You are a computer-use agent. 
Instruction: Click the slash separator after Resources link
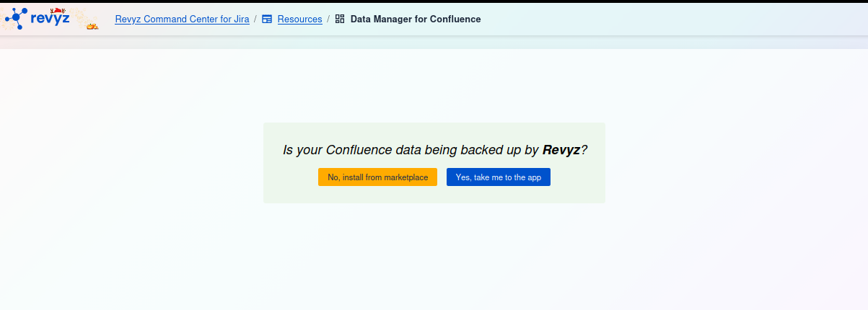tap(328, 19)
